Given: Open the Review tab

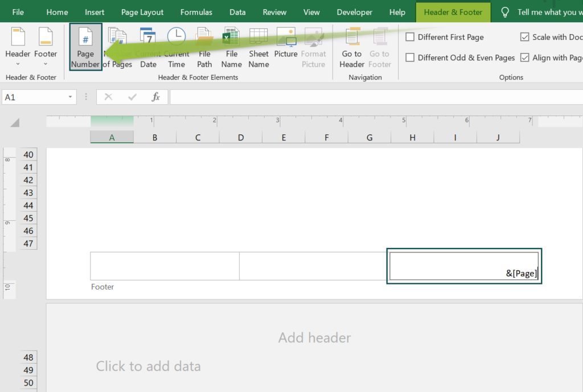Looking at the screenshot, I should (x=274, y=12).
